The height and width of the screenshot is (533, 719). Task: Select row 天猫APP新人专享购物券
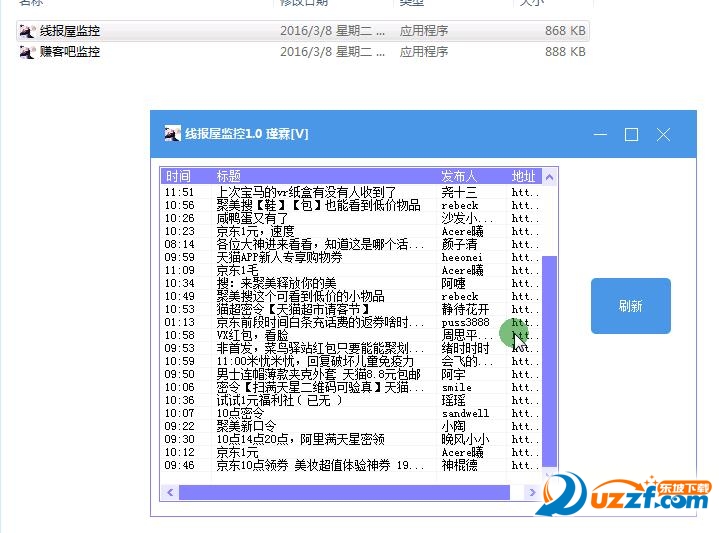(351, 257)
